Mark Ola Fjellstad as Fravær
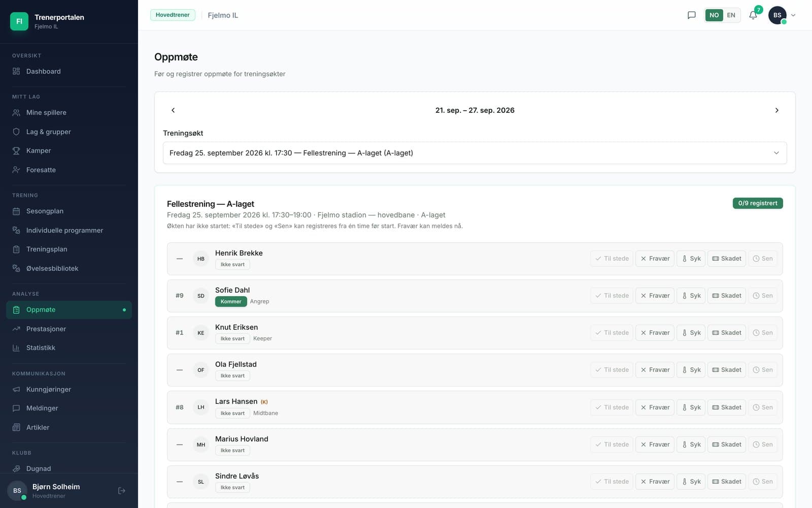This screenshot has height=508, width=812. click(x=655, y=370)
